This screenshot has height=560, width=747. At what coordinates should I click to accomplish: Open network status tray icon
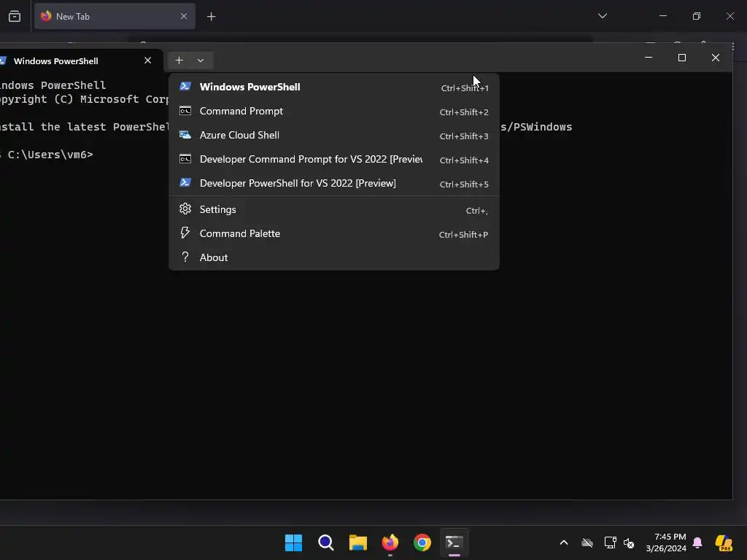(x=611, y=542)
